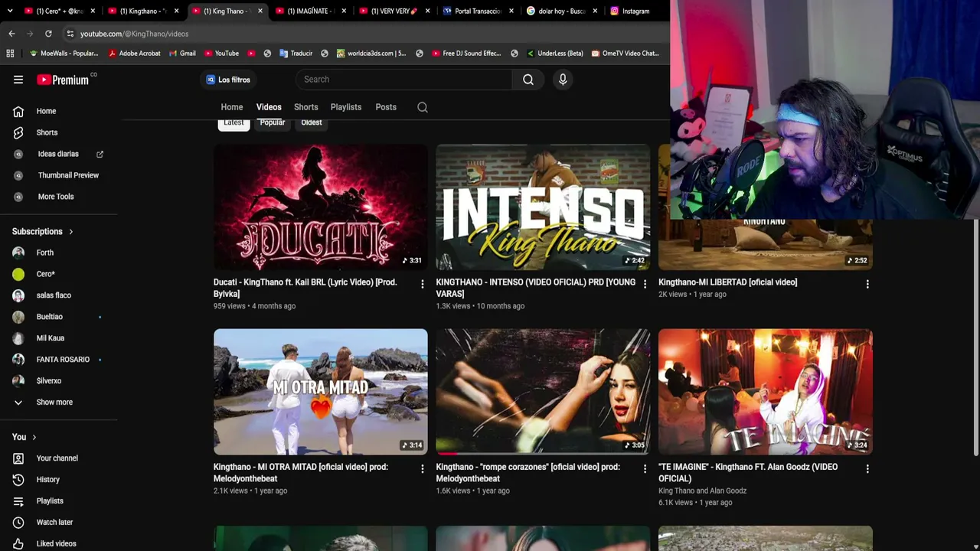980x551 pixels.
Task: Open the channel search magnifier icon
Action: click(423, 107)
